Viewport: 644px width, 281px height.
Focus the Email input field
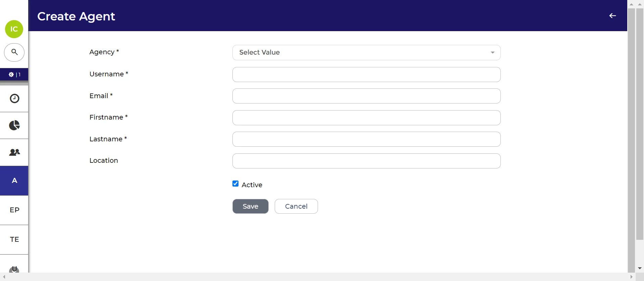pos(366,96)
